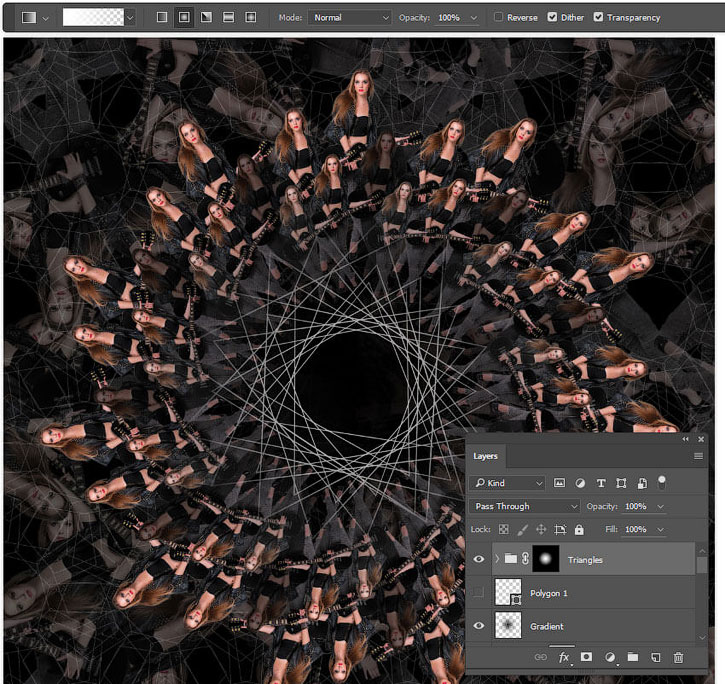This screenshot has width=725, height=684.
Task: Collapse the Layers panel with double arrows
Action: 685,439
